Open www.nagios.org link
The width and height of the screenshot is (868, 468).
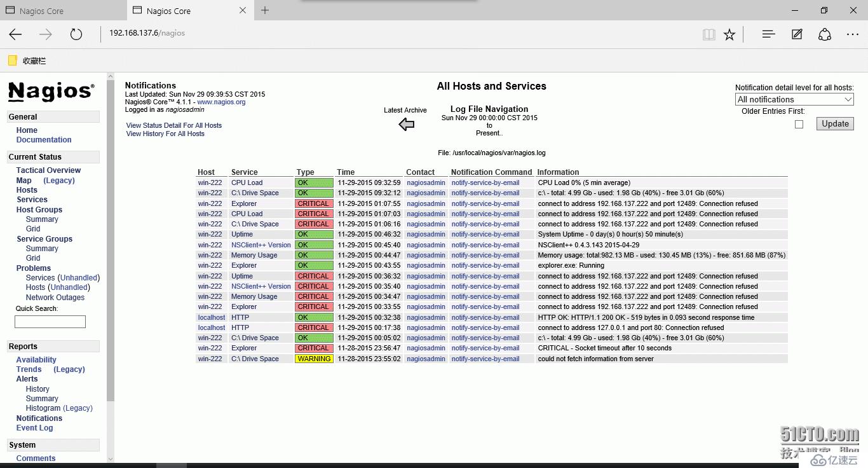[x=221, y=102]
